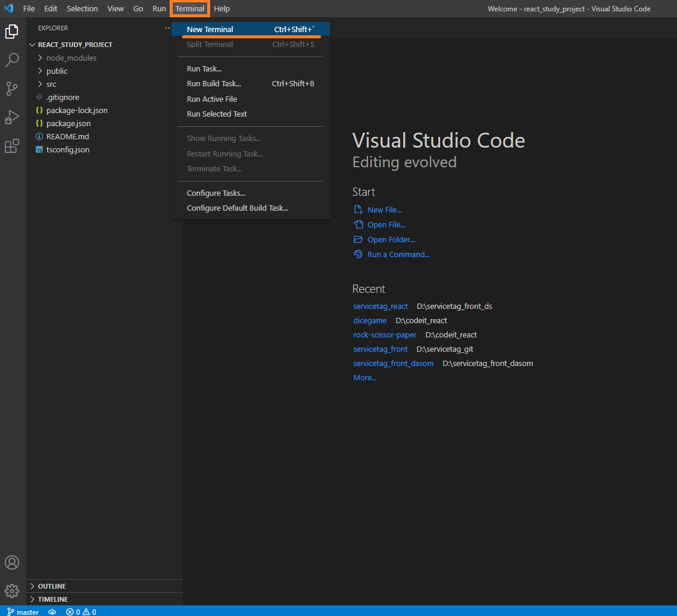Expand the public folder

click(x=104, y=71)
